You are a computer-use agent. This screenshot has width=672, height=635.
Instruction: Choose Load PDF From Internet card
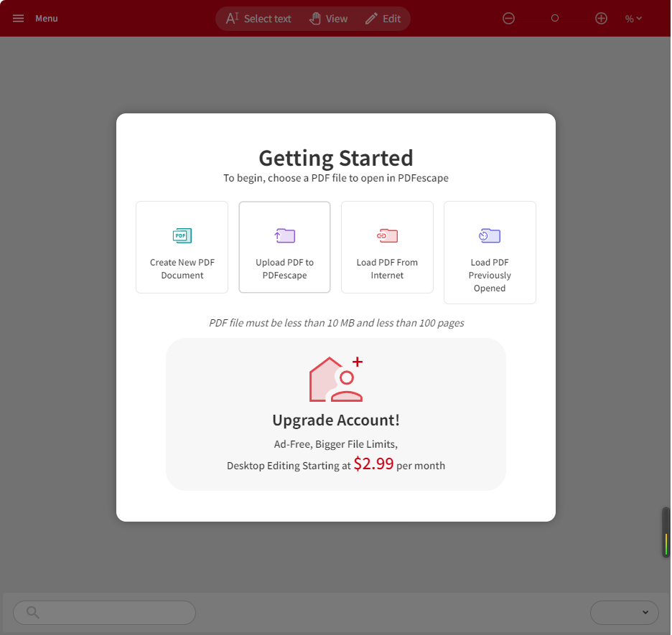coord(387,247)
